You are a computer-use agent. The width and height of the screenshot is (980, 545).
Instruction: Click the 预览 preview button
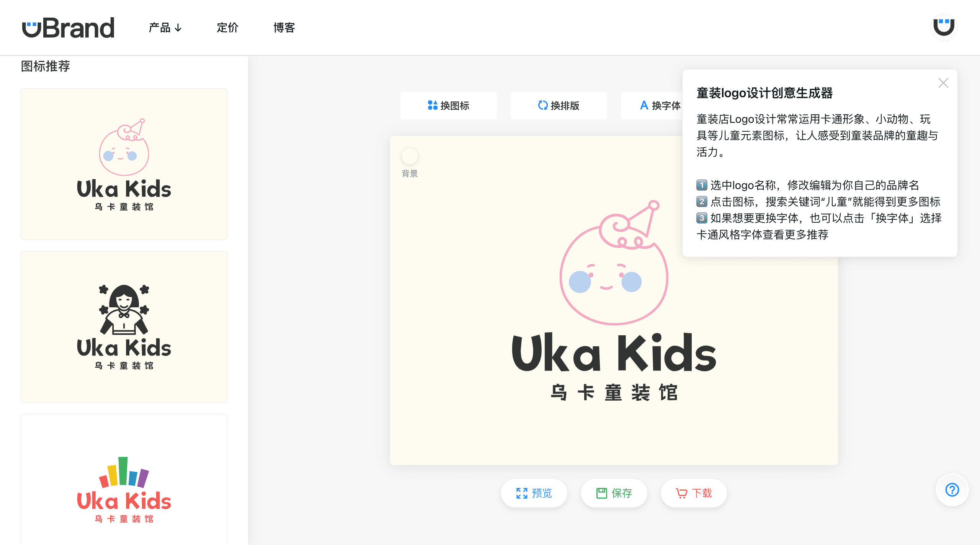(x=534, y=493)
